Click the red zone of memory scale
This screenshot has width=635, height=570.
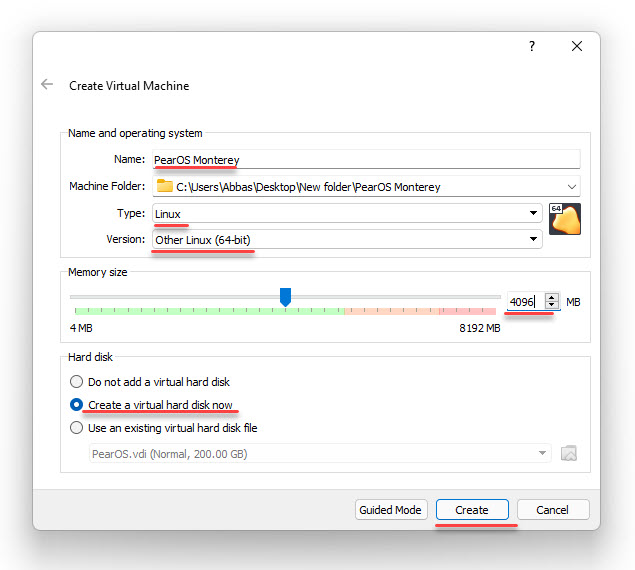tap(467, 311)
